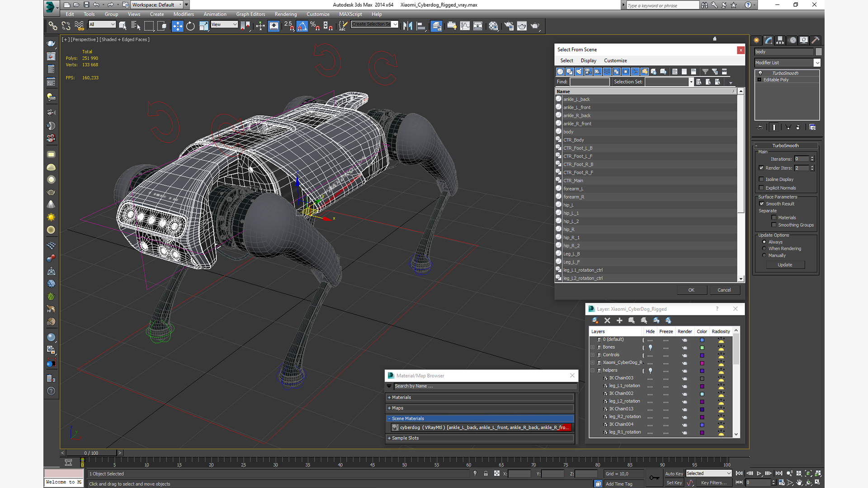Enable Separate by Materials checkbox
This screenshot has width=868, height=488.
tap(774, 218)
